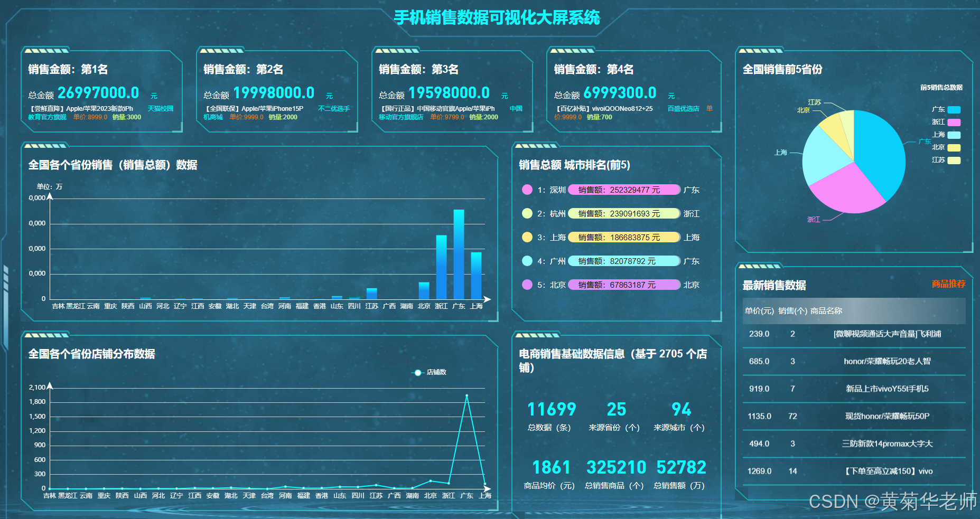Click the 江苏 bar in sales chart
This screenshot has width=980, height=519.
coord(371,294)
